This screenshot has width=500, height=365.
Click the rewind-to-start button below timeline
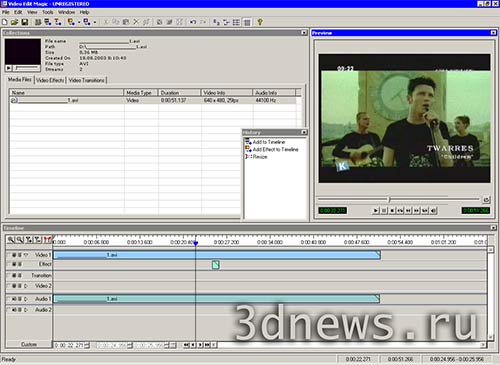186,345
